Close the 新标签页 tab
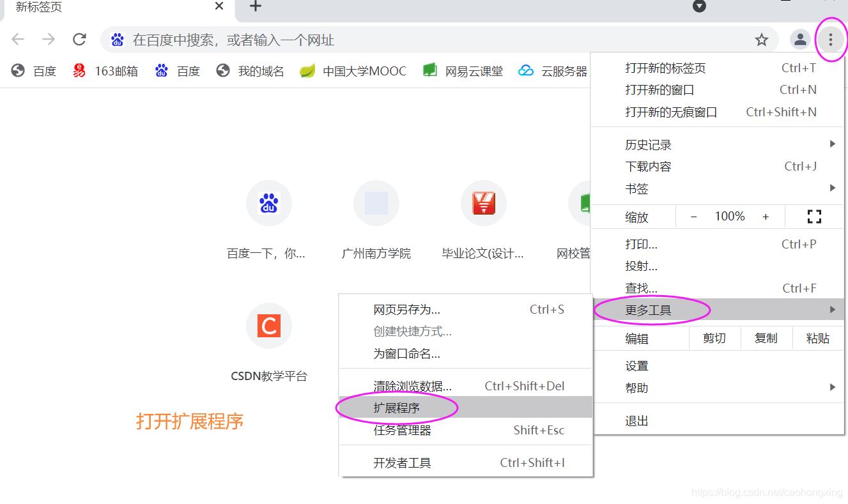This screenshot has height=504, width=848. [219, 6]
